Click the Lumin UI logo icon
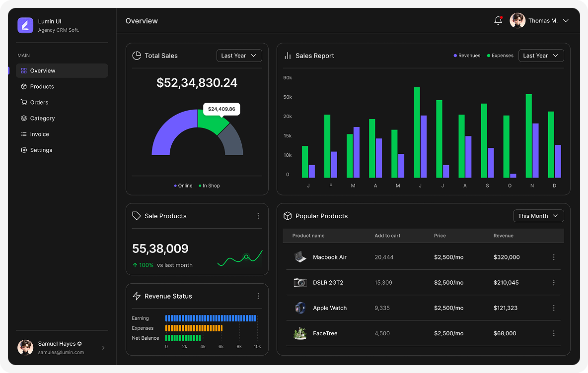Image resolution: width=588 pixels, height=373 pixels. click(25, 25)
